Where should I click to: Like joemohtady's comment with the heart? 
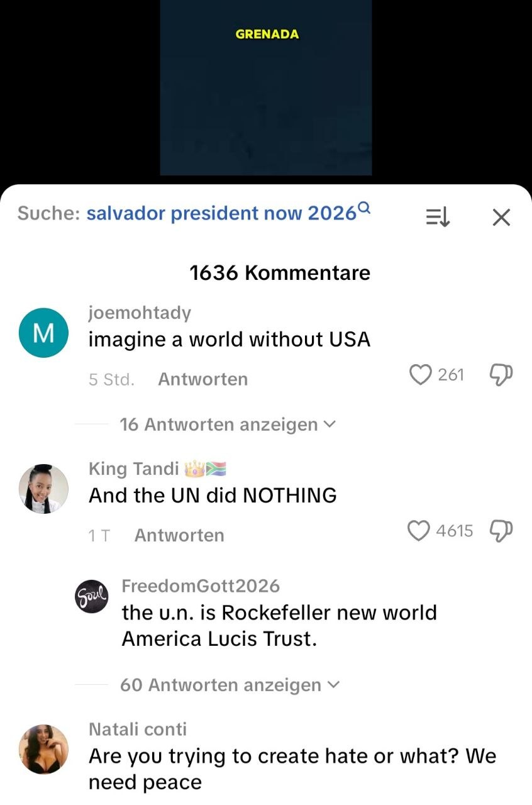[419, 375]
